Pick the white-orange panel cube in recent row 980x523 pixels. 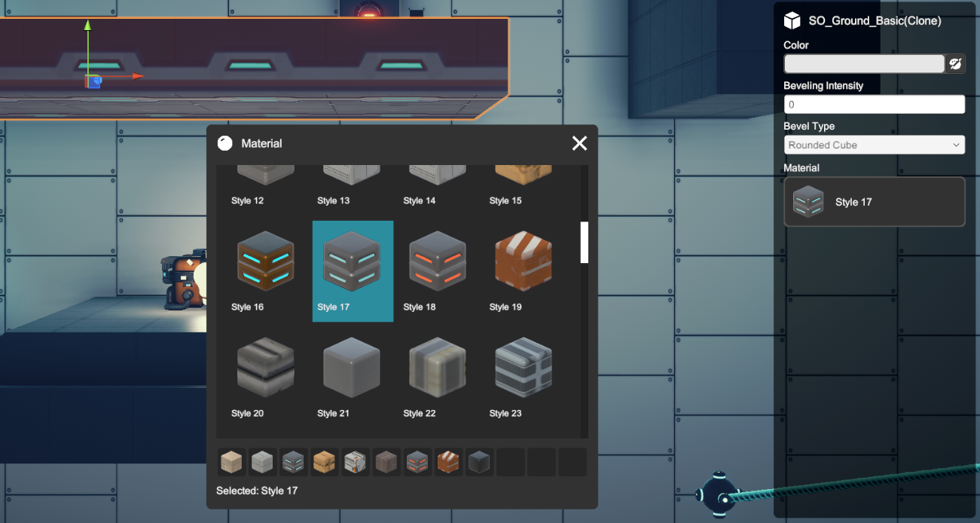(356, 462)
